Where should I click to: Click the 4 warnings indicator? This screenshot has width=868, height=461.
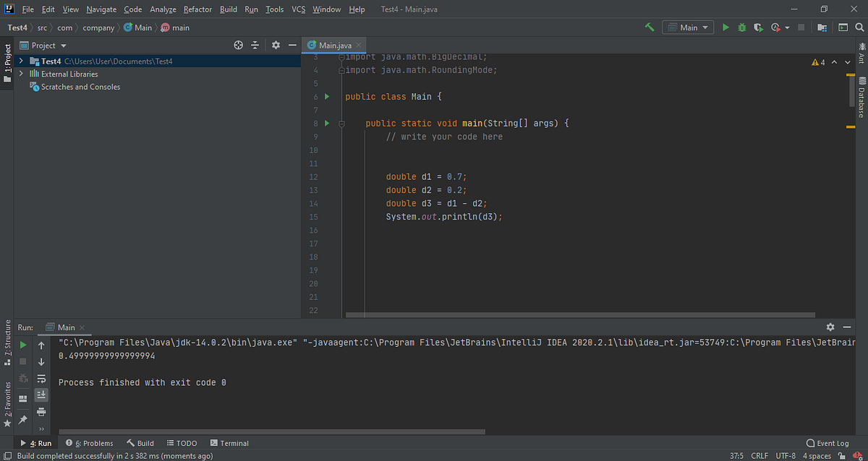[819, 62]
